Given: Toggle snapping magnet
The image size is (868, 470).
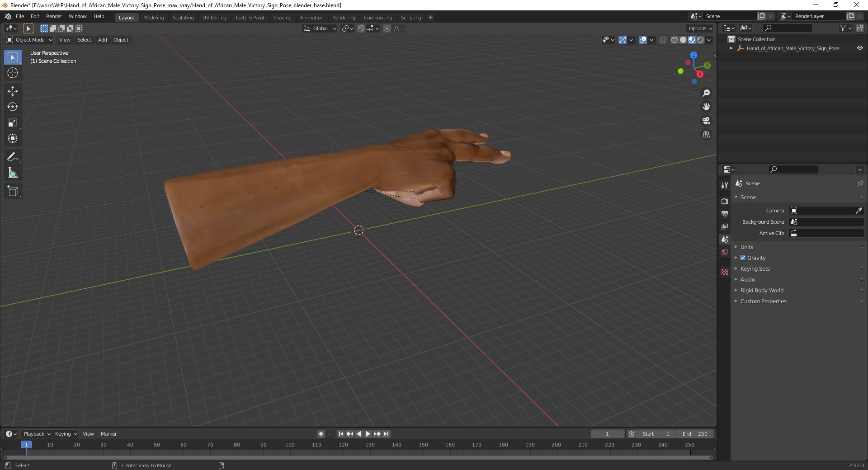Looking at the screenshot, I should [361, 28].
